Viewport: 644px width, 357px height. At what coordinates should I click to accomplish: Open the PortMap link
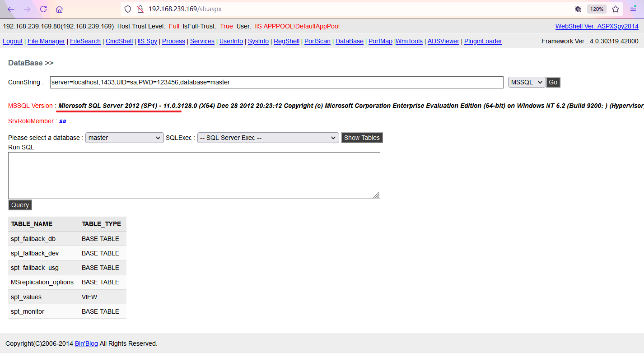coord(380,41)
